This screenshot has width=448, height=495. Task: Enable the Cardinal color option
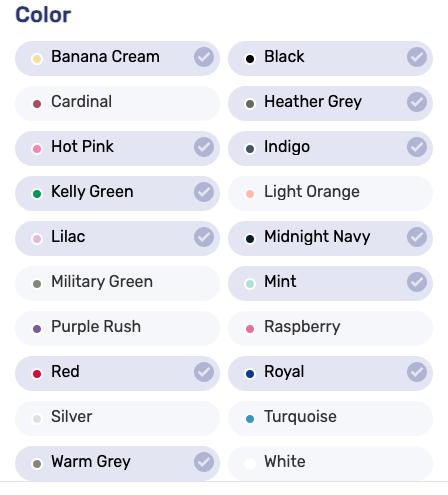(117, 103)
